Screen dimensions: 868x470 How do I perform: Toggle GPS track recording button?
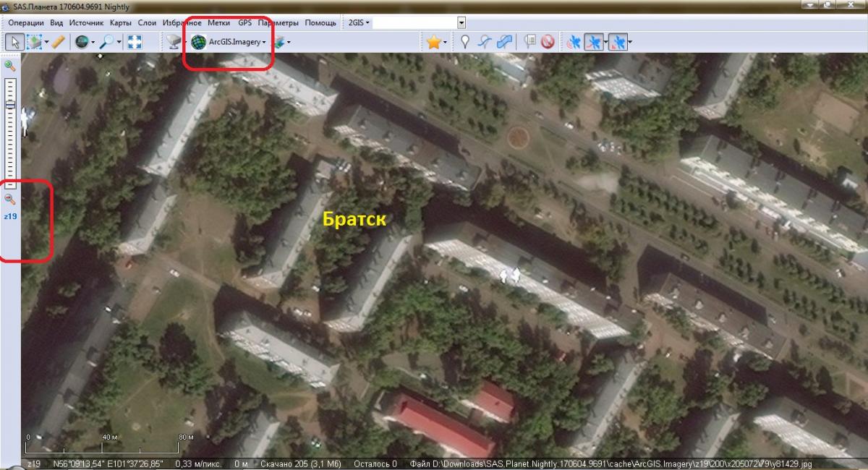(595, 42)
